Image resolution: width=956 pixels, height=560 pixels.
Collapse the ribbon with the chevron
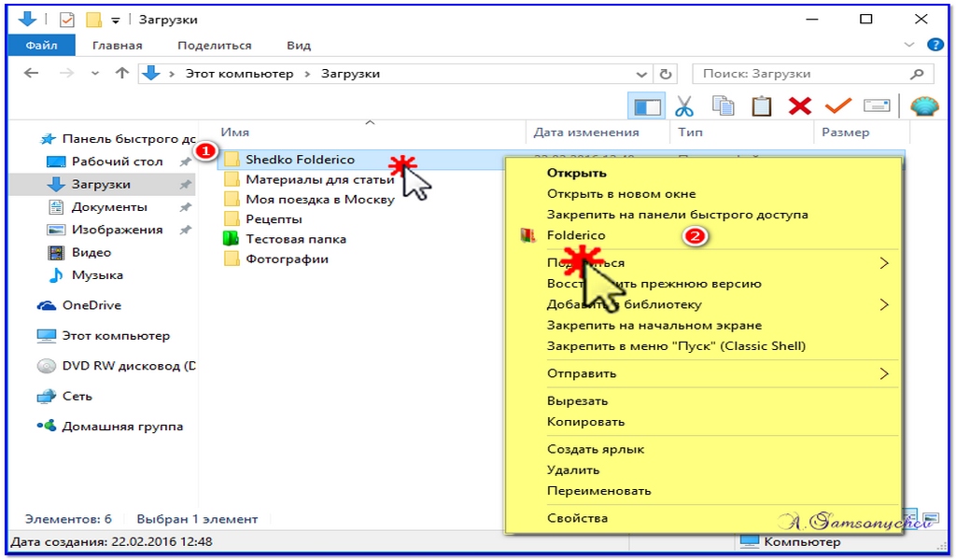pos(909,45)
